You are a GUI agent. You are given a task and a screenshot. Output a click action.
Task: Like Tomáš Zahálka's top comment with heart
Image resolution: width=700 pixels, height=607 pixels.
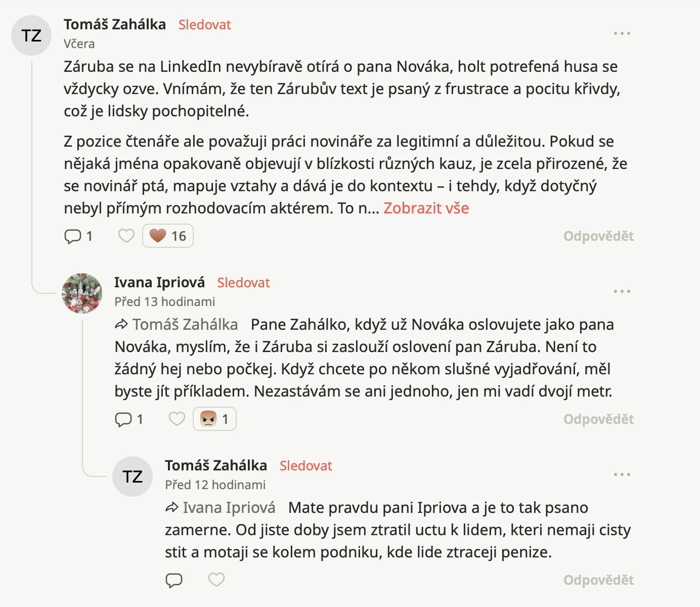tap(126, 236)
